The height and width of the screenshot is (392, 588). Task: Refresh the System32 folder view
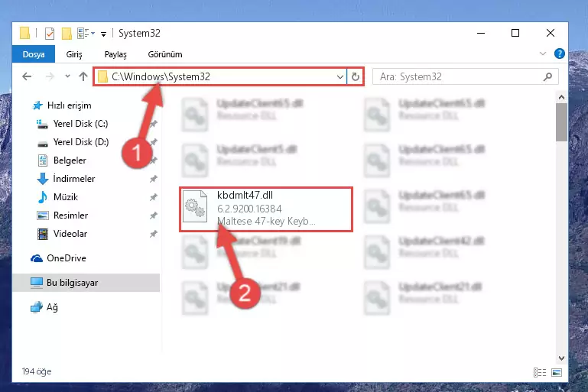tap(355, 77)
